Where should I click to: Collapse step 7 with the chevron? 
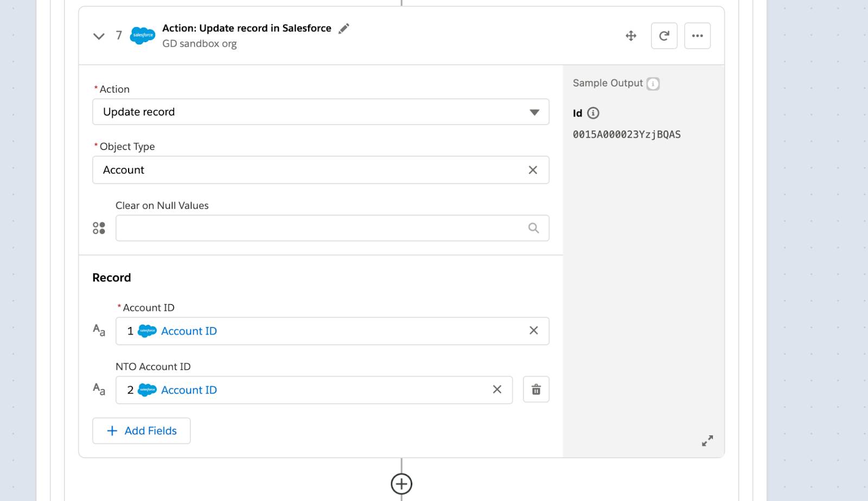tap(99, 36)
